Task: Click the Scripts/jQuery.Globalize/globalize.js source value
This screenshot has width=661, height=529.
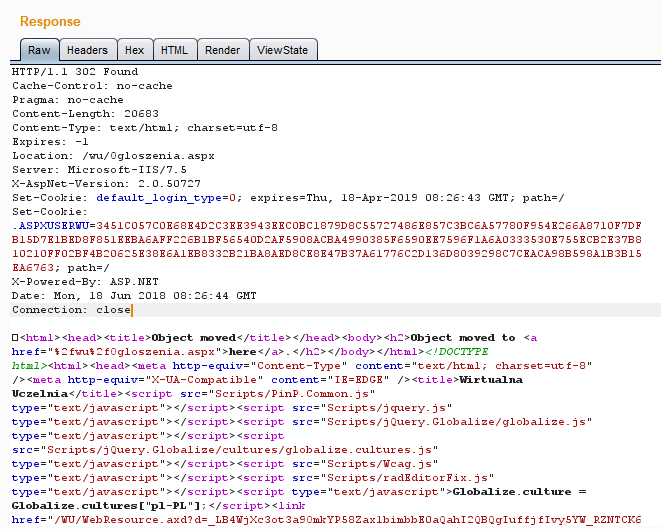Action: coord(459,422)
